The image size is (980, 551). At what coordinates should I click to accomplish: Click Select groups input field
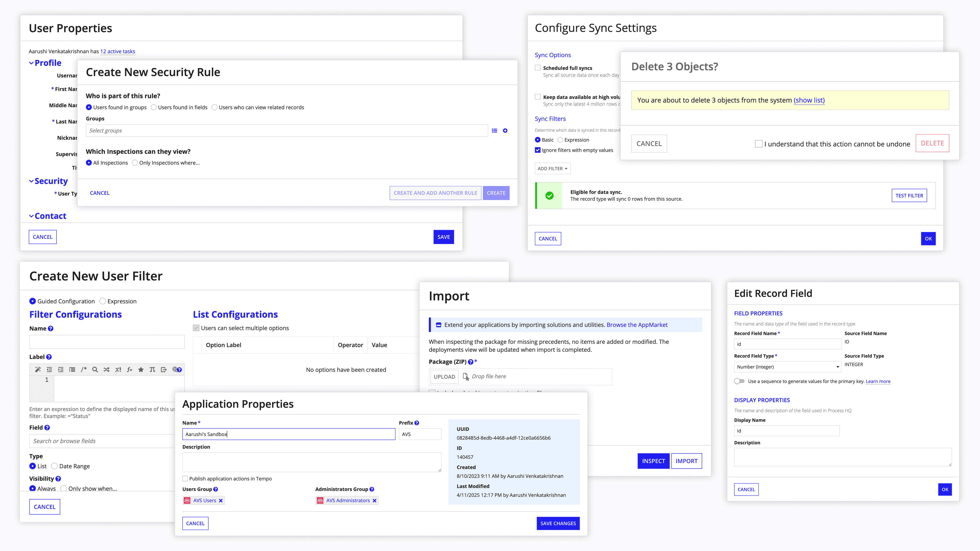287,130
